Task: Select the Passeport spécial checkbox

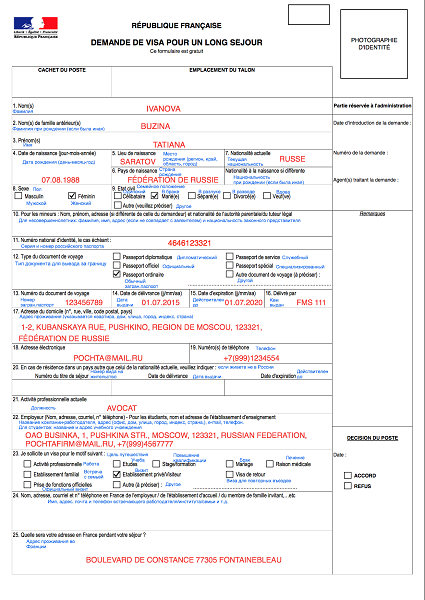Action: (x=230, y=265)
